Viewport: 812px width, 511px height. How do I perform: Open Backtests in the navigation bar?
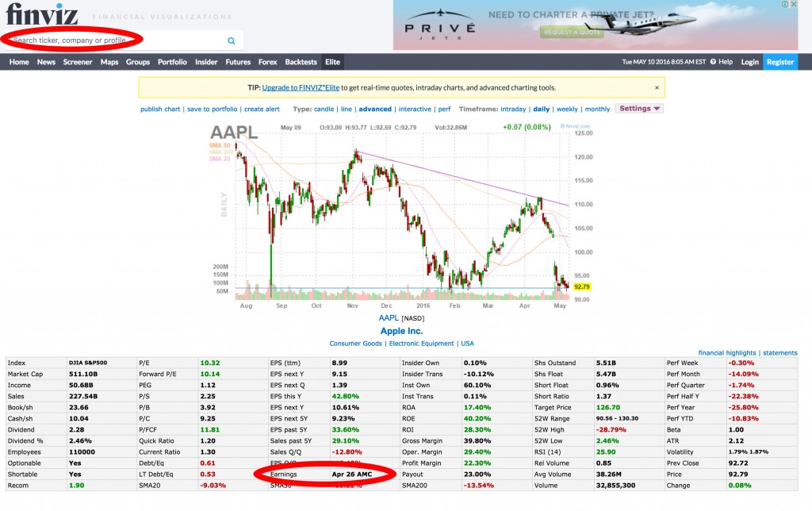click(301, 62)
